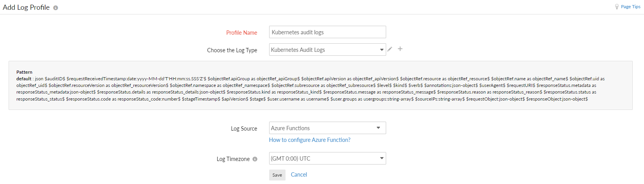
Task: Click the Cancel link
Action: click(299, 175)
